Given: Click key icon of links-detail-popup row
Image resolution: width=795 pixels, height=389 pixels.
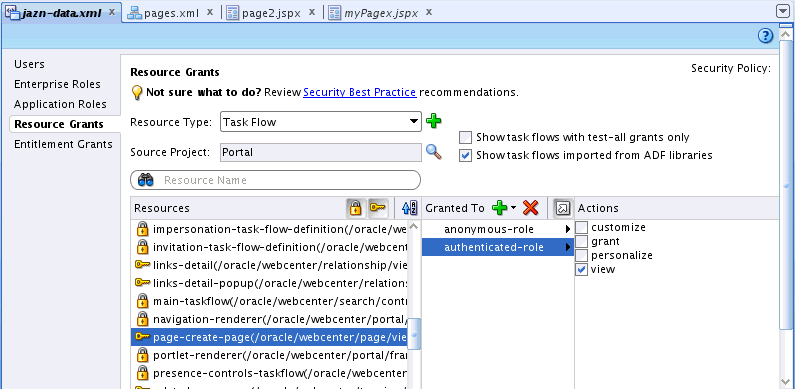Looking at the screenshot, I should pos(142,282).
